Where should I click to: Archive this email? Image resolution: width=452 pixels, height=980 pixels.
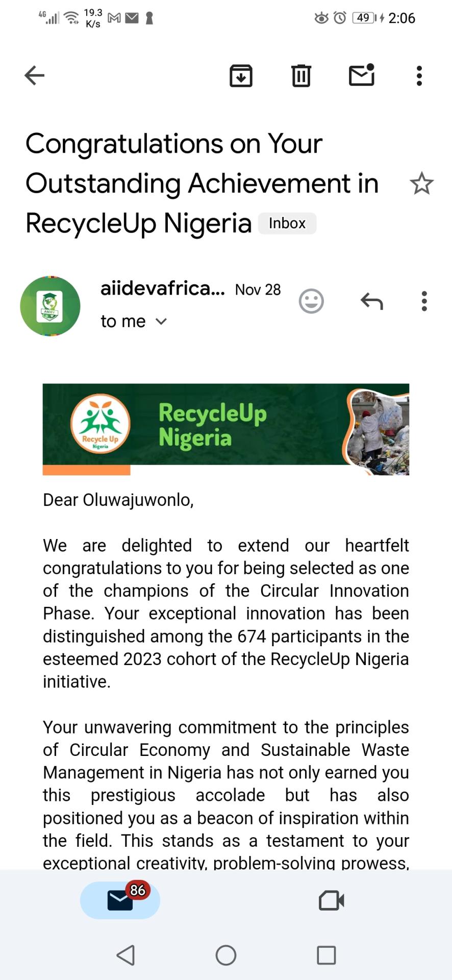click(241, 76)
